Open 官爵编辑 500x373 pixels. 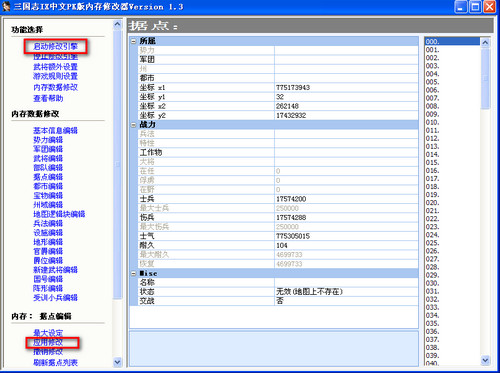point(48,251)
